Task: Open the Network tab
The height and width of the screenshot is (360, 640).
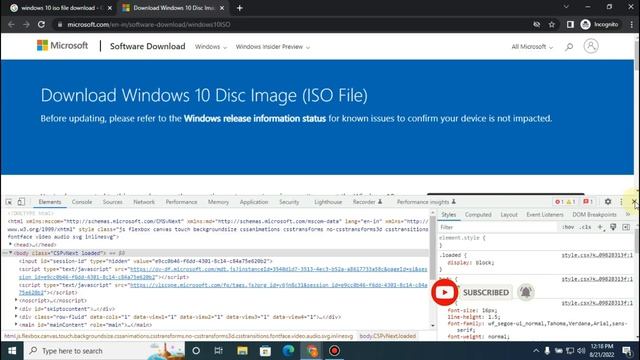Action: point(144,202)
